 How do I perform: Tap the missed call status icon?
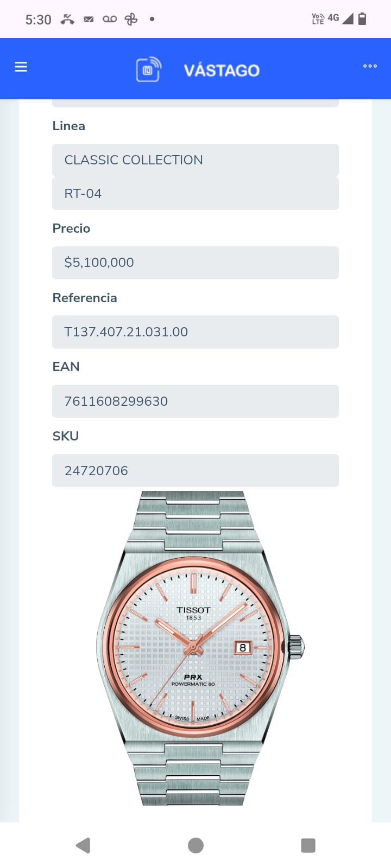pyautogui.click(x=67, y=20)
